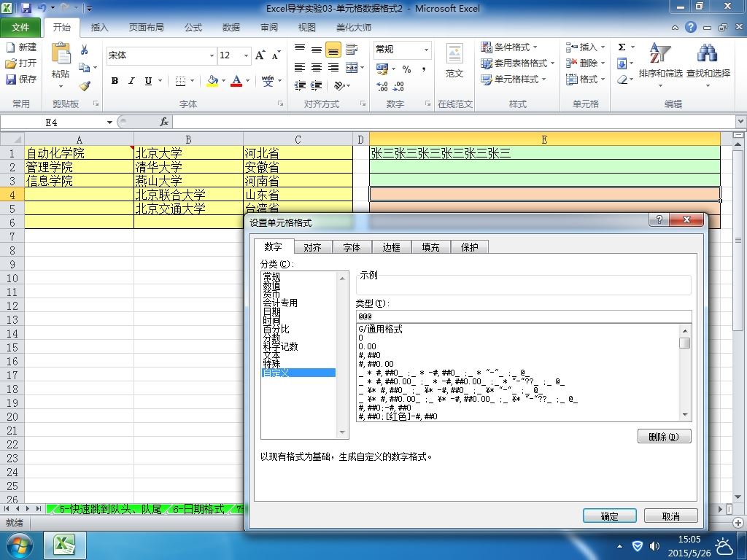This screenshot has width=747, height=560.
Task: Click the Name Box showing E4
Action: [52, 122]
